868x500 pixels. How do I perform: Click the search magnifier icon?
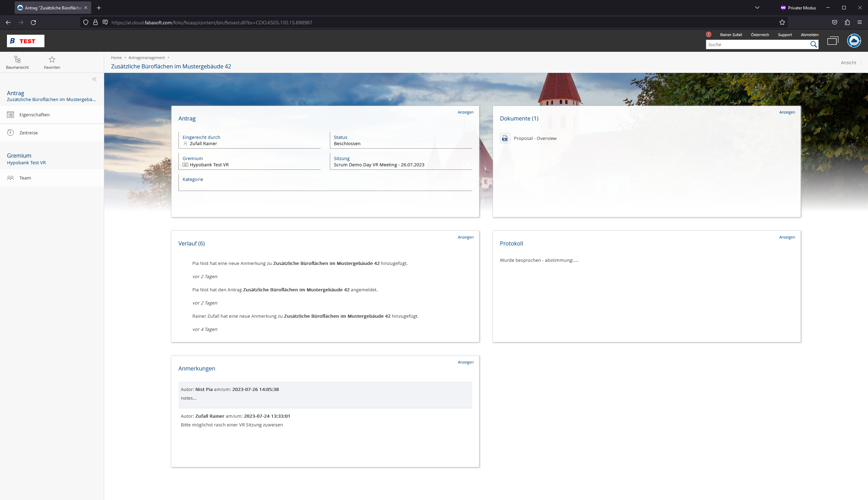coord(813,44)
